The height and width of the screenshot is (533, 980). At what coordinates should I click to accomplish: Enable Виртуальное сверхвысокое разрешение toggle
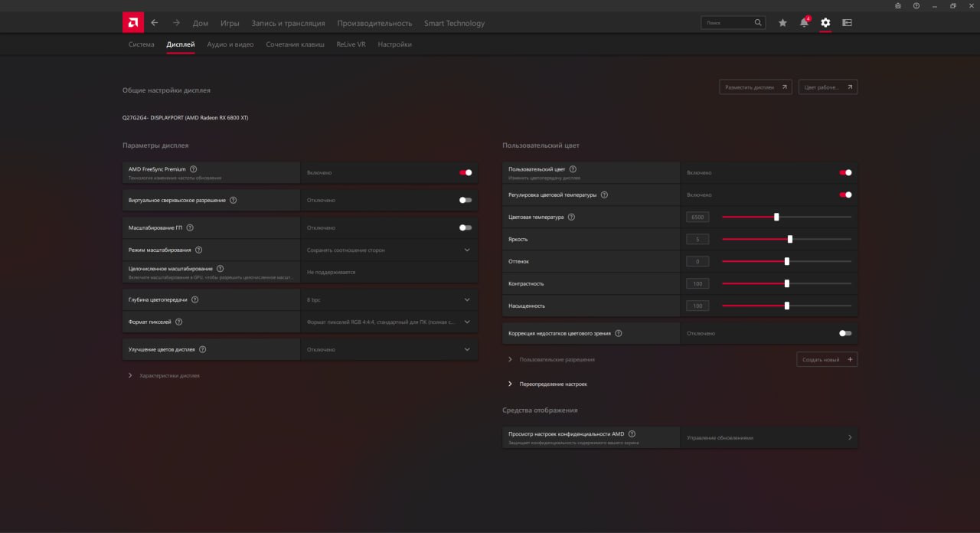(465, 200)
